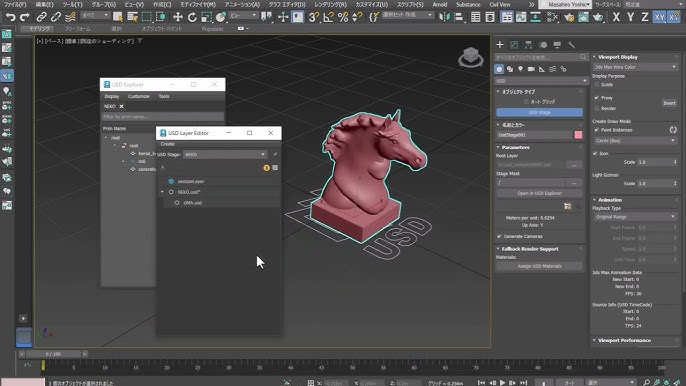
Task: Open the 3ds Max Wire Color dropdown
Action: [x=635, y=67]
